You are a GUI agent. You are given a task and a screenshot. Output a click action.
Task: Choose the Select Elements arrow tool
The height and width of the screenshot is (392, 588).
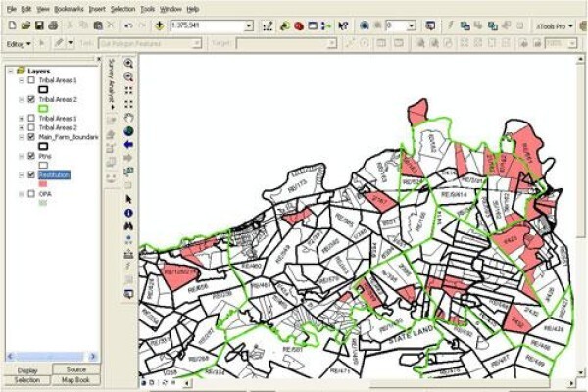pos(128,199)
